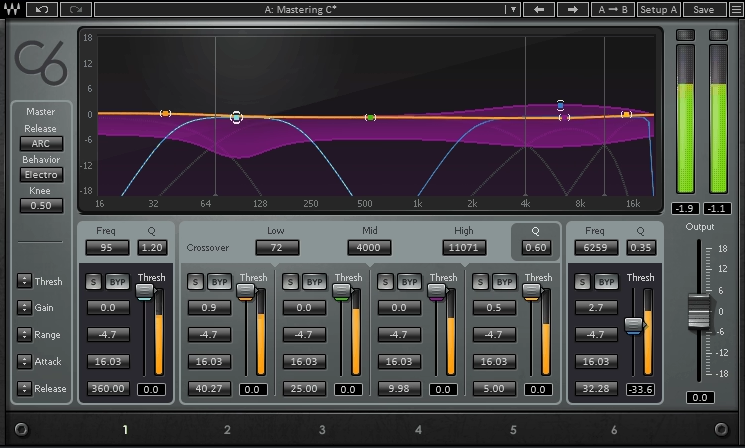Image resolution: width=745 pixels, height=448 pixels.
Task: Solo the low crossover band 2
Action: (x=195, y=282)
